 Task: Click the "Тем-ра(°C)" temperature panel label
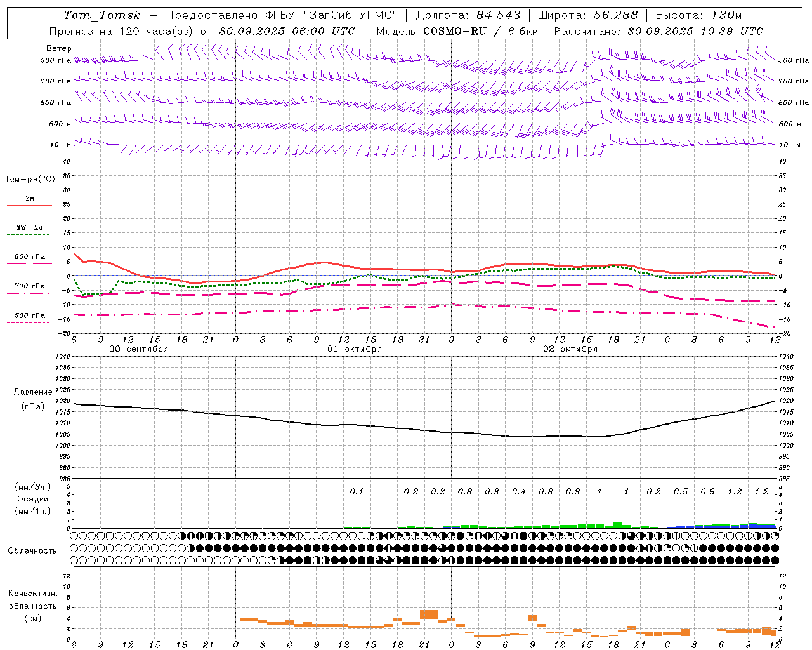pos(30,180)
